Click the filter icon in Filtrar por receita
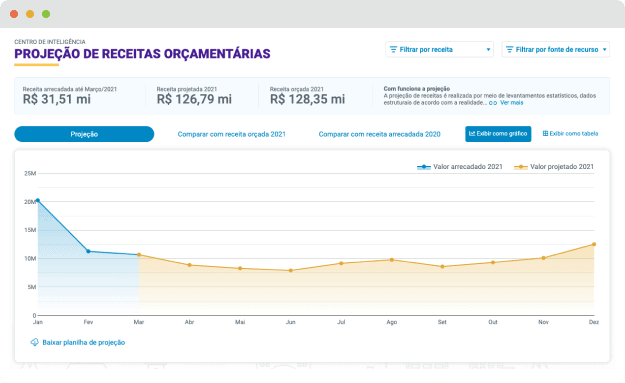The image size is (625, 383). pyautogui.click(x=393, y=49)
